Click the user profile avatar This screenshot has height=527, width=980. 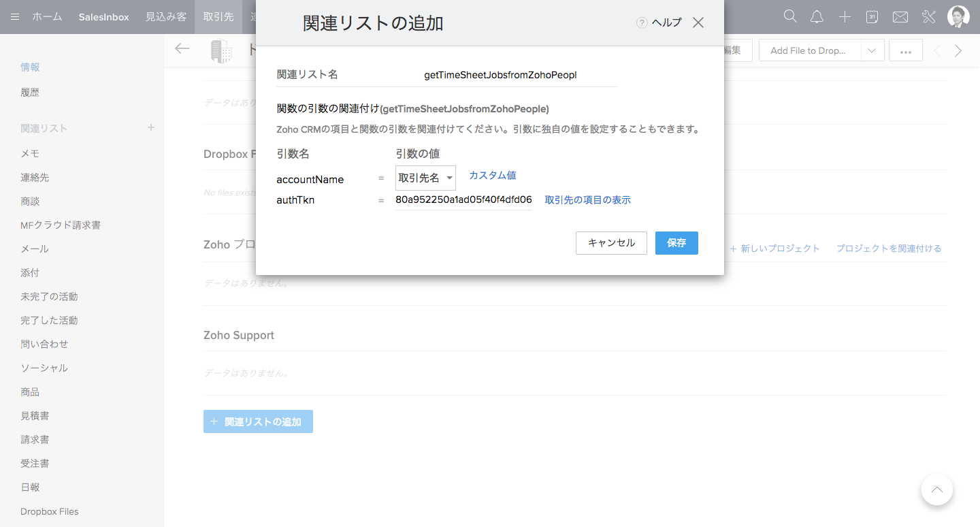click(x=958, y=17)
